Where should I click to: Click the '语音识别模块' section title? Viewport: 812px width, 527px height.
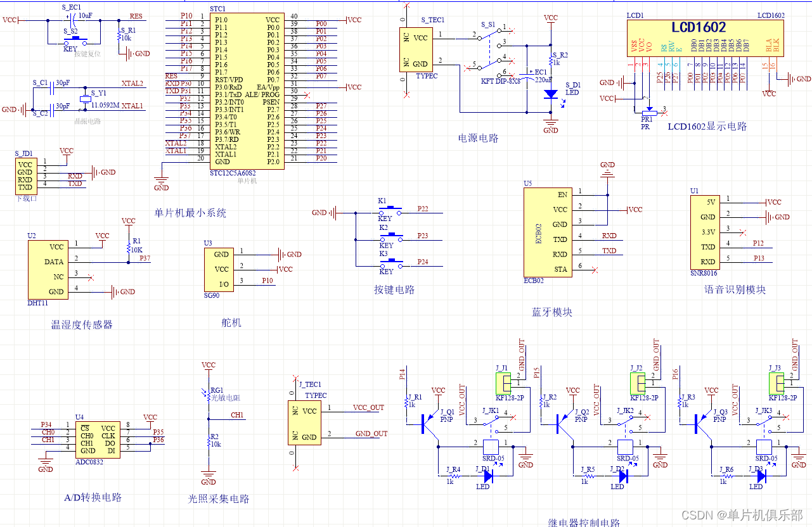[x=735, y=289]
